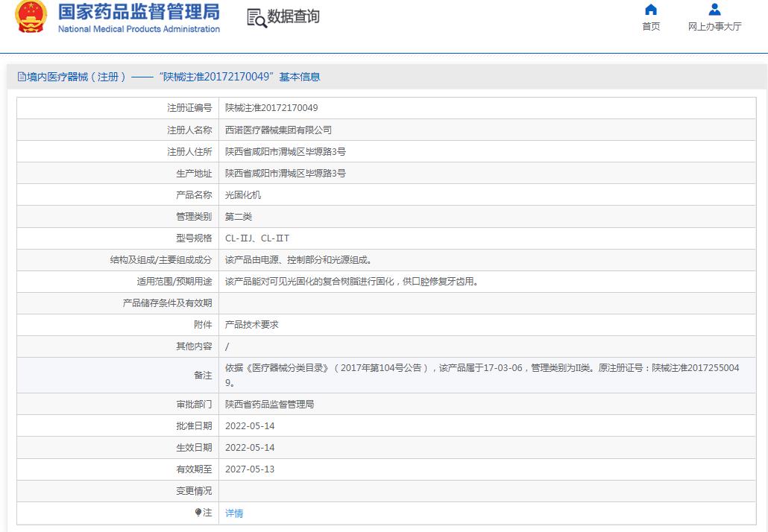Click 注册证编号 field label
Viewport: 768px width, 532px height.
click(189, 108)
